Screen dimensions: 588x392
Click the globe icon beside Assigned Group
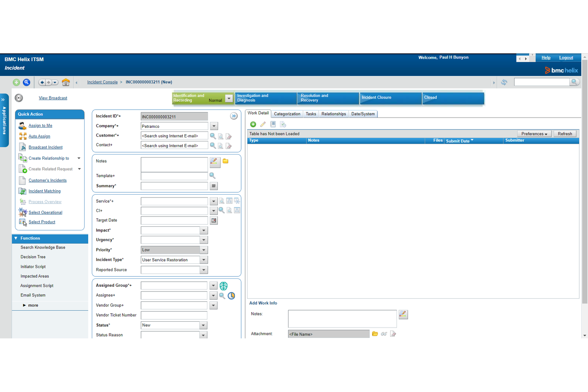(223, 286)
